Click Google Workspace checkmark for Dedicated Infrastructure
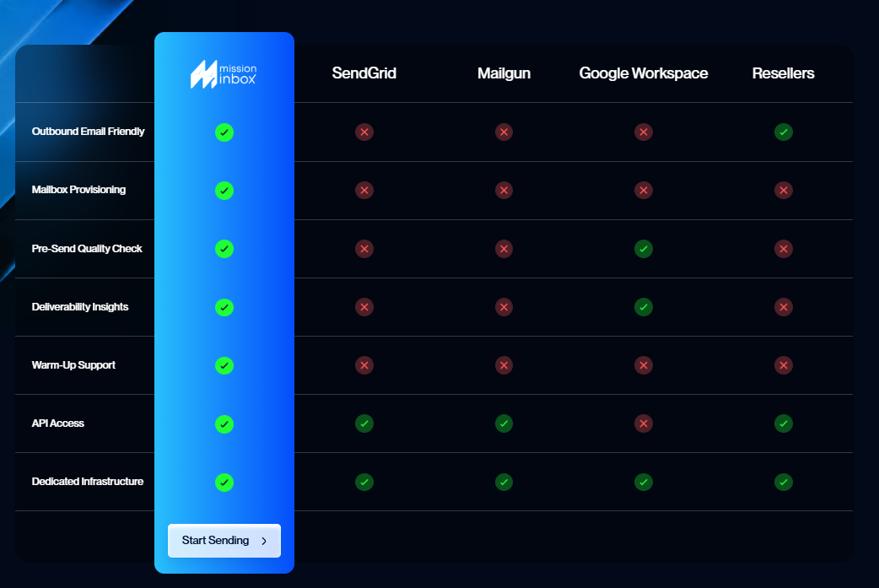This screenshot has height=588, width=879. [x=644, y=482]
